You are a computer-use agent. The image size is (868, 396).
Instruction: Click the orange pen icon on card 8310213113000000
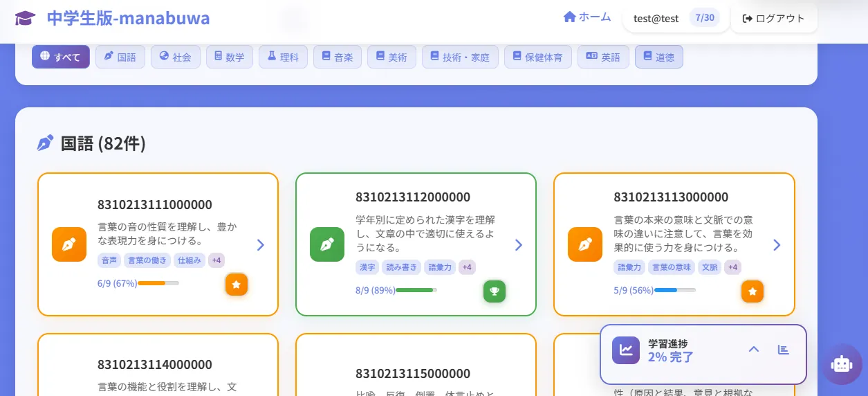tap(585, 244)
